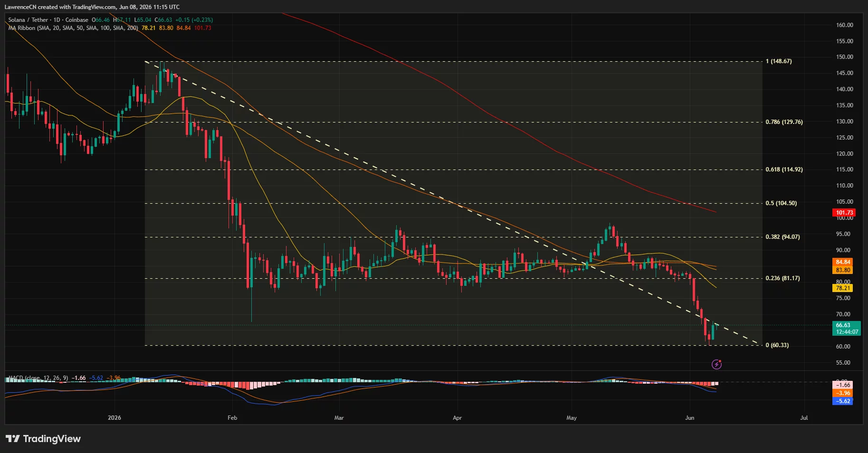Click the Jun label on time axis
Image resolution: width=868 pixels, height=453 pixels.
tap(690, 418)
